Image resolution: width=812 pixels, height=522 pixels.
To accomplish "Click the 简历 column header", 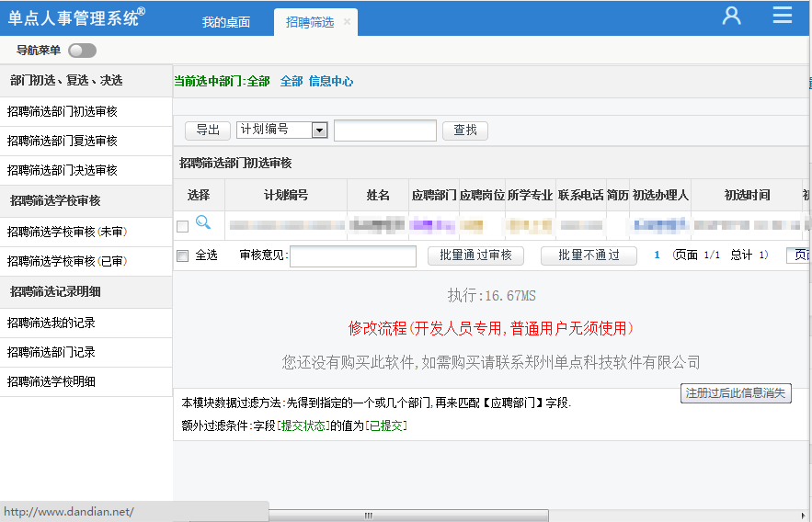I will coord(617,195).
